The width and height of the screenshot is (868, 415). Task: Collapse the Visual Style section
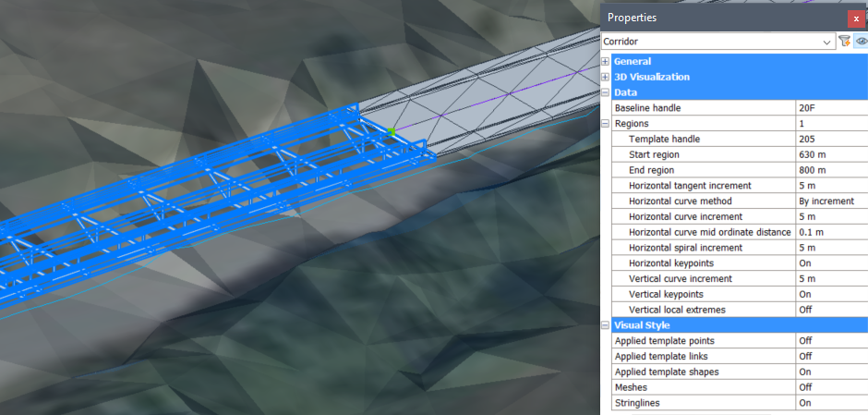[x=606, y=325]
